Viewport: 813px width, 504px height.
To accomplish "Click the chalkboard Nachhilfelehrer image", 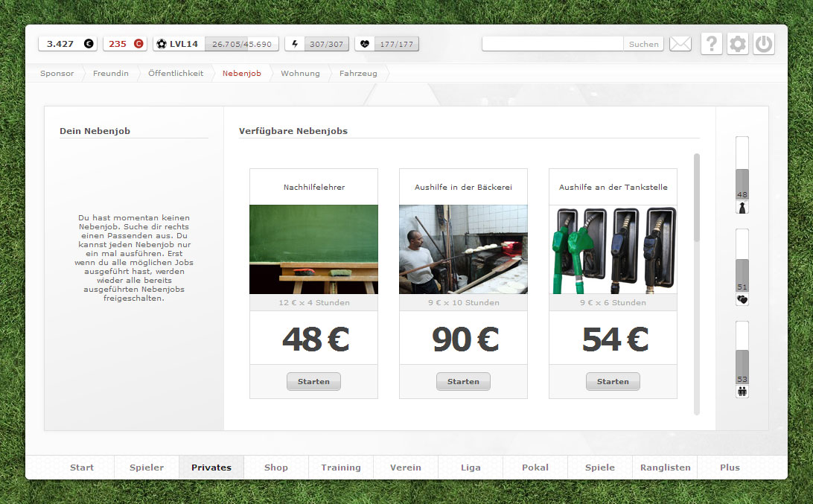I will click(x=313, y=249).
